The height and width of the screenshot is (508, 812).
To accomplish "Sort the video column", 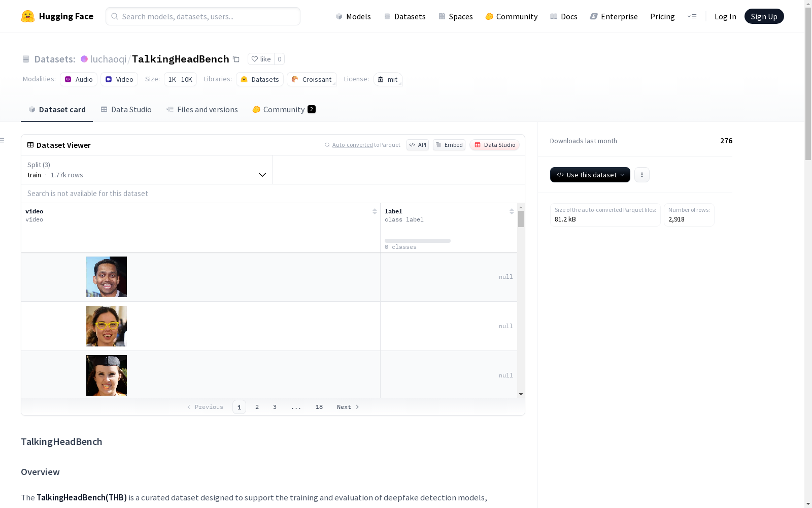I will pyautogui.click(x=375, y=211).
